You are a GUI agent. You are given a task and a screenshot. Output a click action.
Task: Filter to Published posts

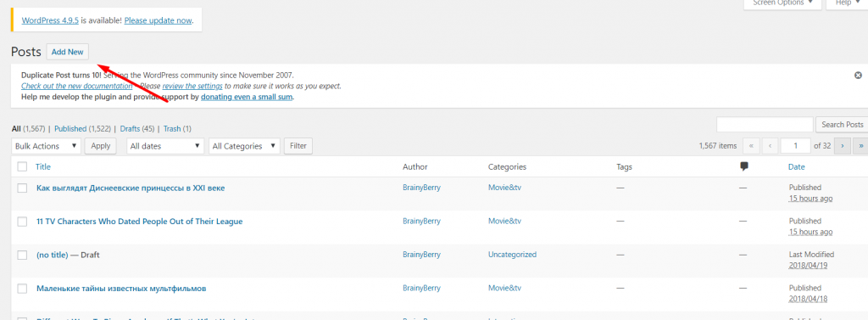70,129
